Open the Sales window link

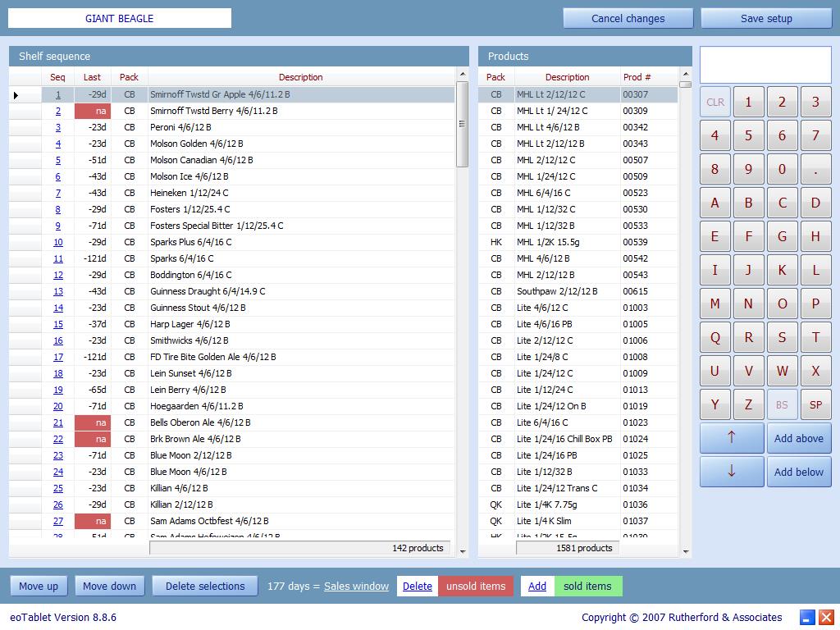pos(356,586)
